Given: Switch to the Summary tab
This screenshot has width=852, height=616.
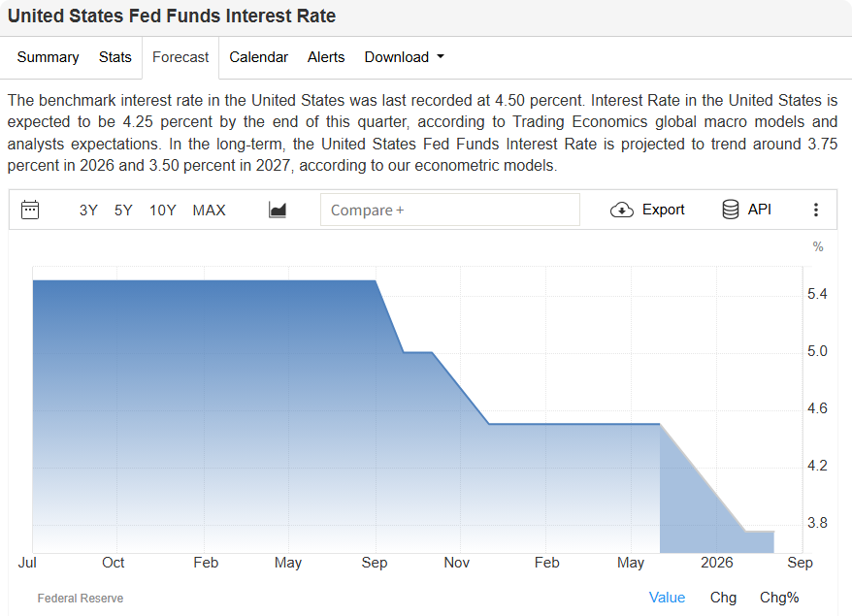Looking at the screenshot, I should (48, 57).
